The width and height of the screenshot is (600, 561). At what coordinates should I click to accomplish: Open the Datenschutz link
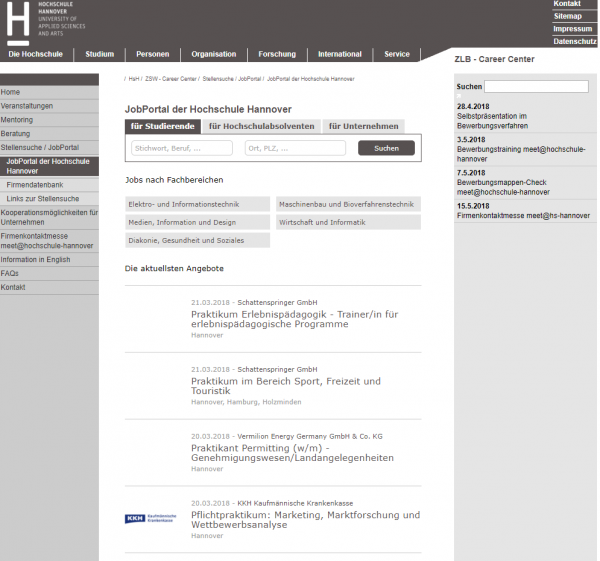(x=575, y=41)
